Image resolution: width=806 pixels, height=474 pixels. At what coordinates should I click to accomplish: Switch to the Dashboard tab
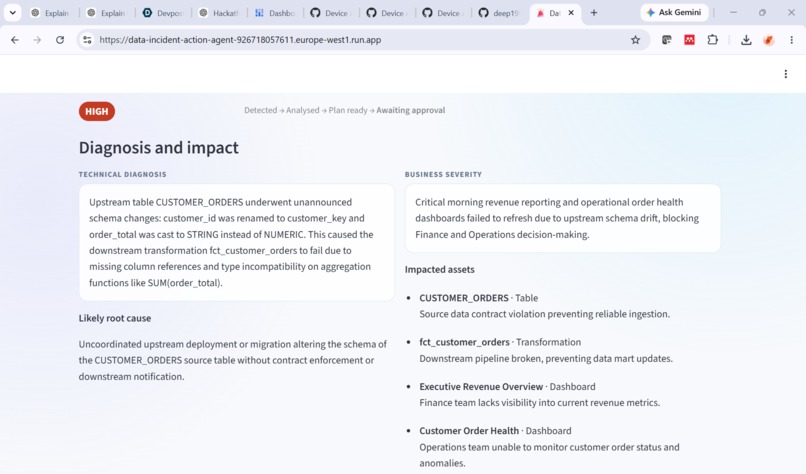tap(275, 13)
